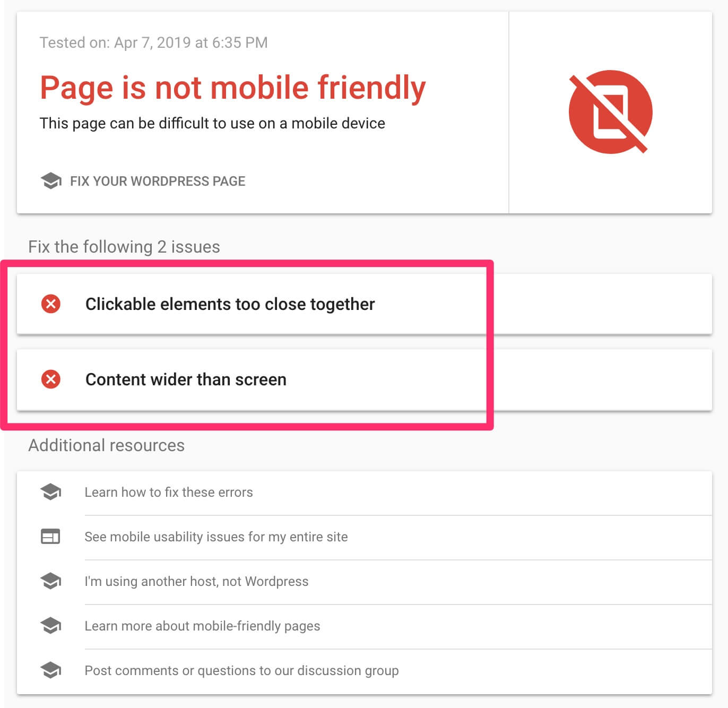Open Learn more about mobile-friendly pages
Image resolution: width=728 pixels, height=708 pixels.
point(202,626)
